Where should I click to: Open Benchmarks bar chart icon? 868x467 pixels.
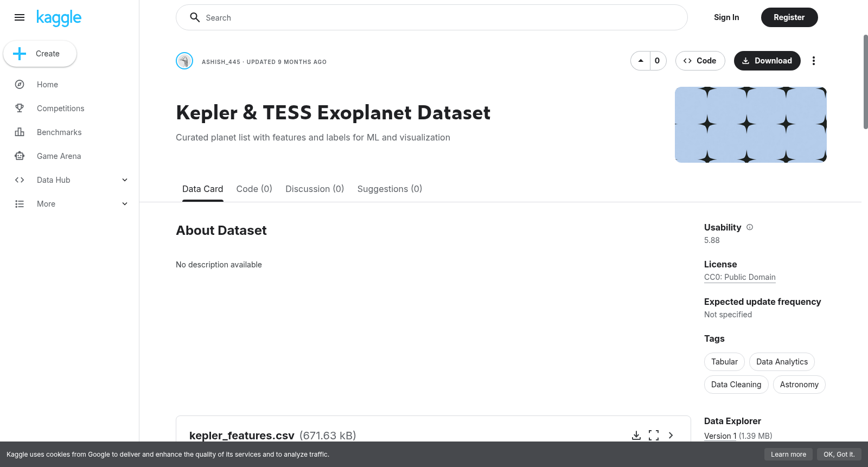(x=20, y=132)
